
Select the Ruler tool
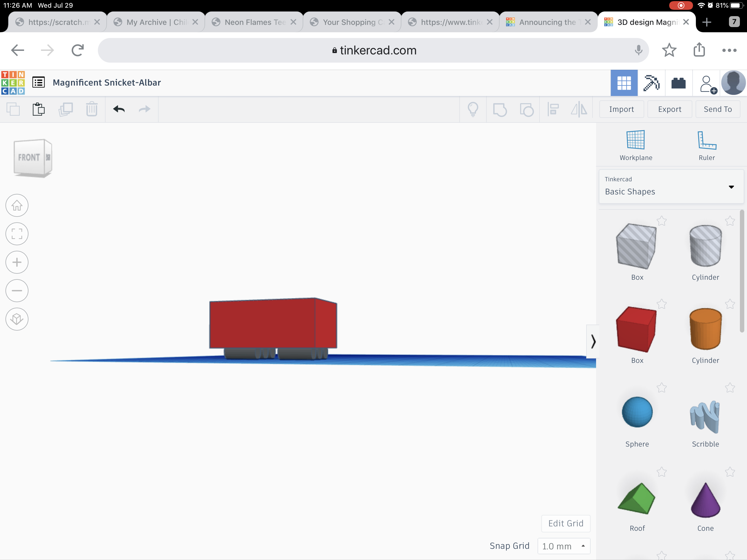point(707,145)
